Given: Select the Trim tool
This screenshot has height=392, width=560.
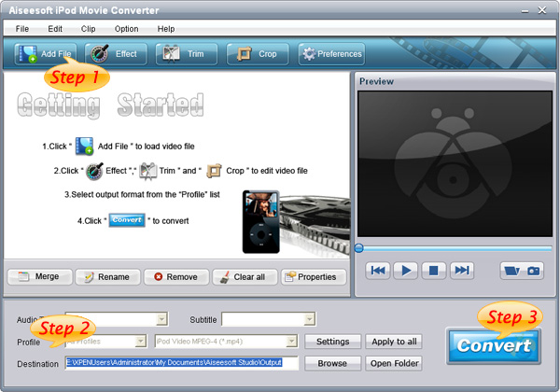Looking at the screenshot, I should (x=186, y=54).
